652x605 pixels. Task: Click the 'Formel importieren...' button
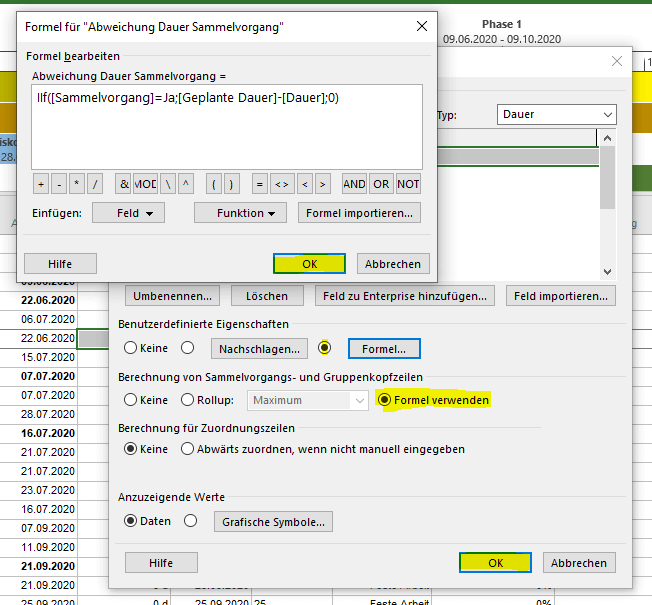click(359, 213)
